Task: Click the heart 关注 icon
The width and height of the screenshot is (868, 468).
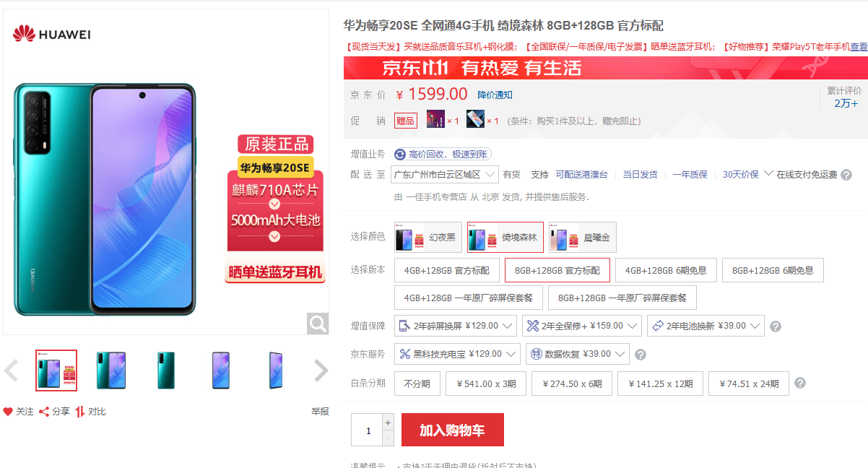Action: [8, 412]
